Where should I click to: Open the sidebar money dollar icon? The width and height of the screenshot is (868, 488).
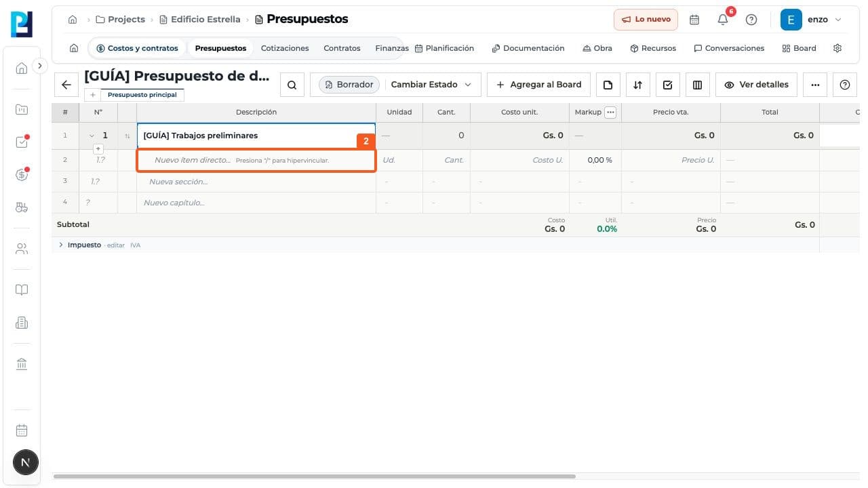[22, 175]
